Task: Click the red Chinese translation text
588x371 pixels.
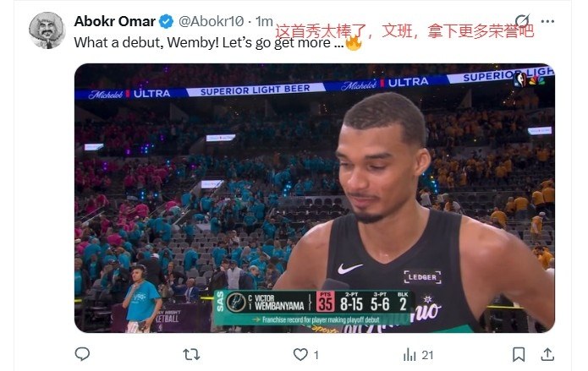Action: tap(404, 30)
